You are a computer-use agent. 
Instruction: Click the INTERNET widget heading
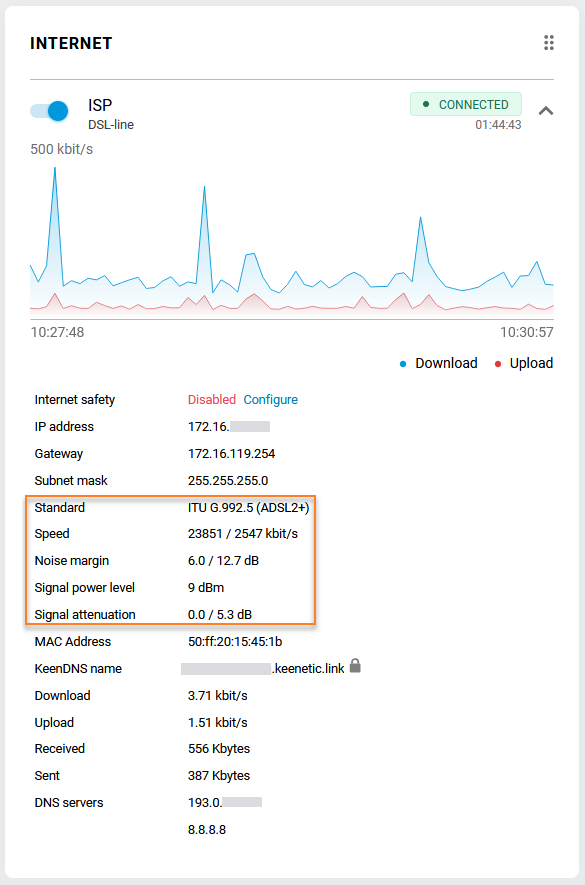pos(71,43)
